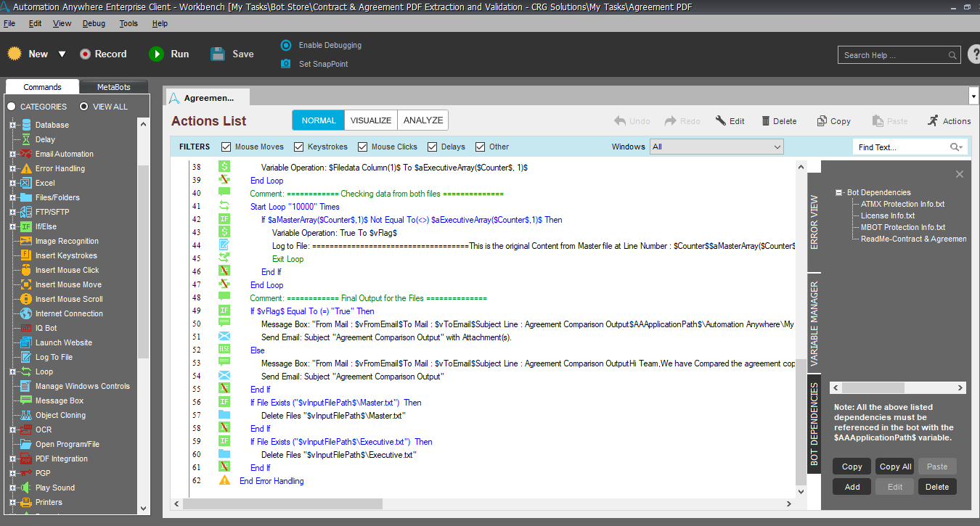Switch to the MetaBots tab
Screen dimensions: 980x526
point(114,87)
